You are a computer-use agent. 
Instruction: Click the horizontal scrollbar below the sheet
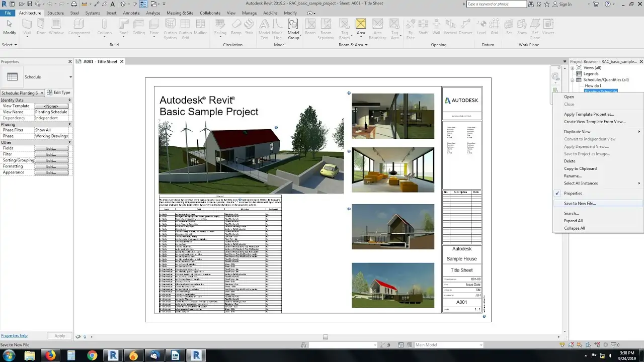[326, 337]
